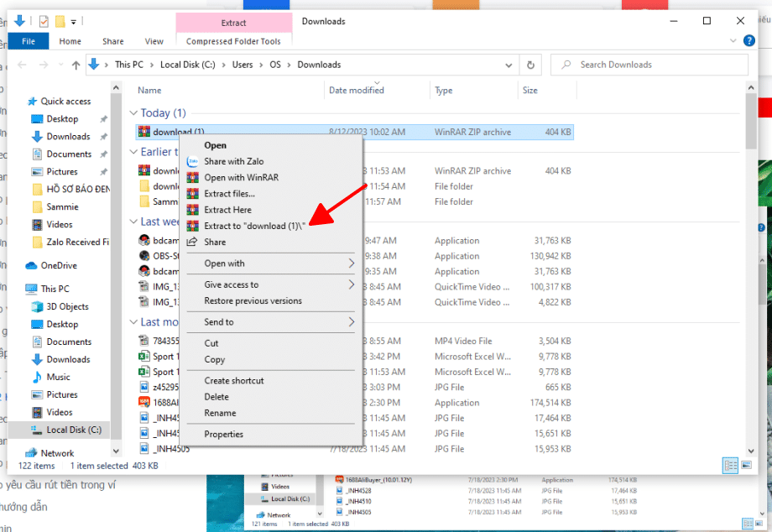Viewport: 772px width, 532px height.
Task: Open 3D Objects in navigation pane
Action: pyautogui.click(x=68, y=306)
